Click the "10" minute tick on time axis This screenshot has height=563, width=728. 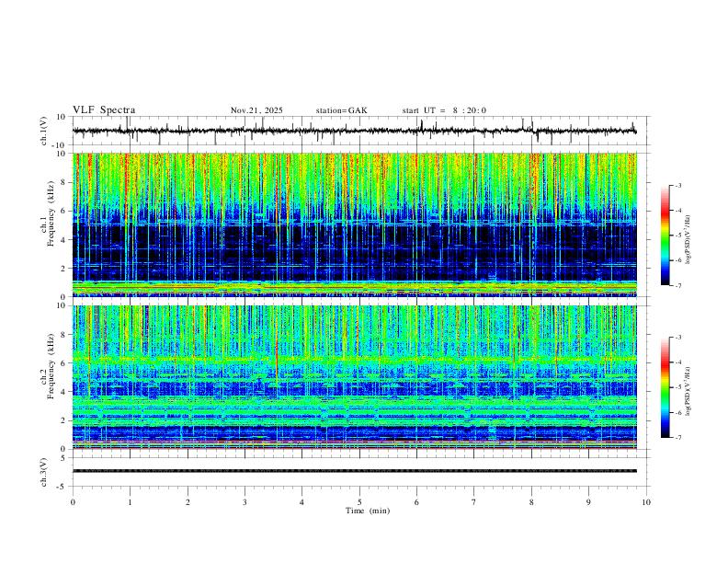click(x=646, y=502)
